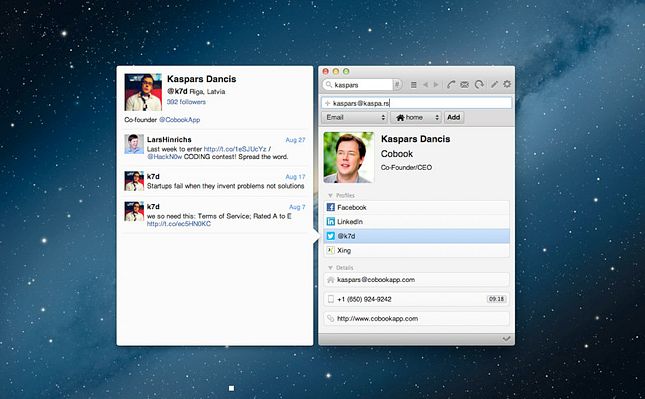Image resolution: width=645 pixels, height=399 pixels.
Task: Collapse the Details section triangle
Action: 330,268
